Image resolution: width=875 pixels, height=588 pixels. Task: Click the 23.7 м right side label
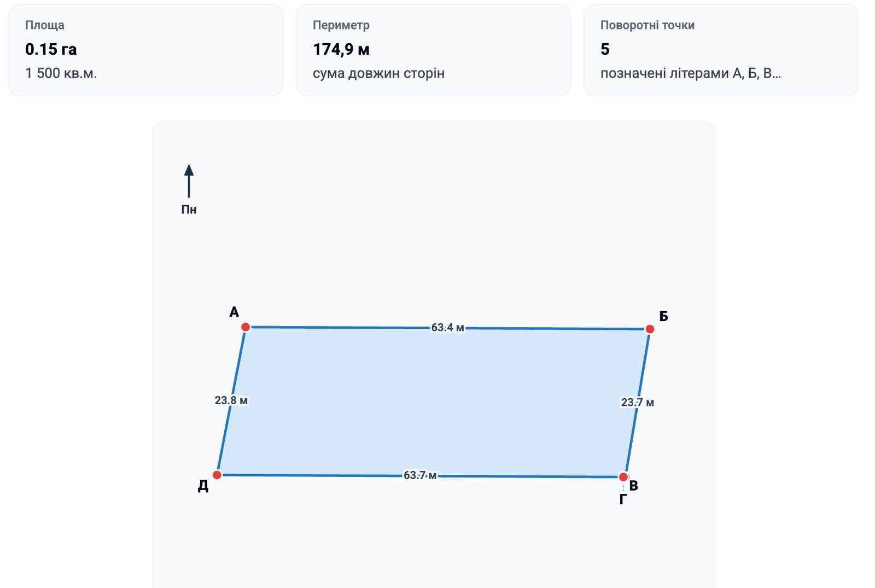tap(637, 403)
